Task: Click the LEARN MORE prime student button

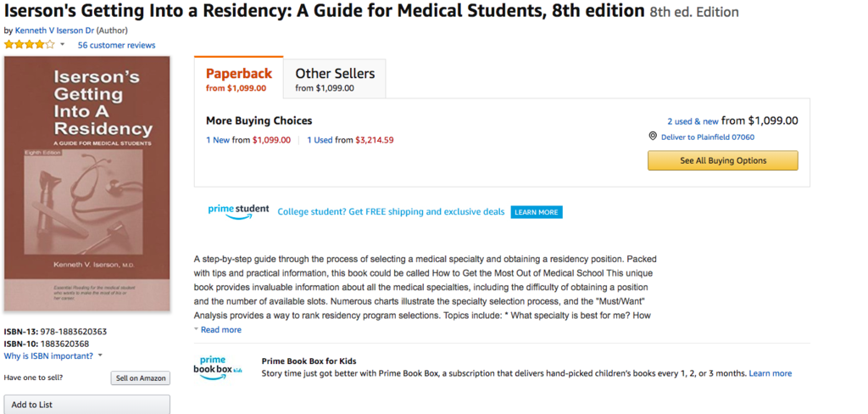Action: click(536, 212)
